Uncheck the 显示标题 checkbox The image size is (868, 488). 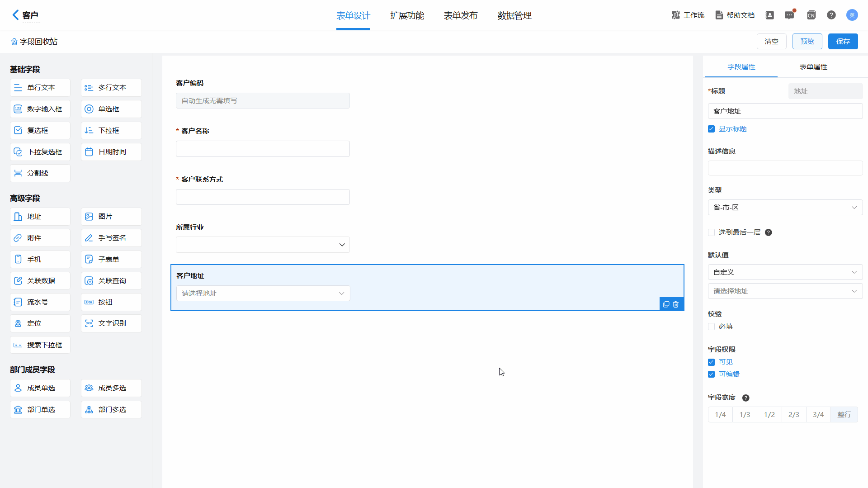pyautogui.click(x=711, y=129)
